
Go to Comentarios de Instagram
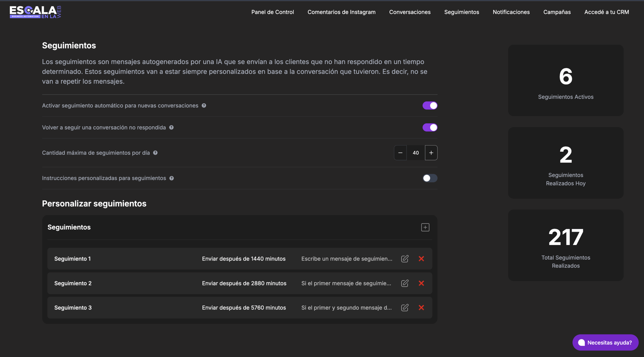tap(341, 12)
